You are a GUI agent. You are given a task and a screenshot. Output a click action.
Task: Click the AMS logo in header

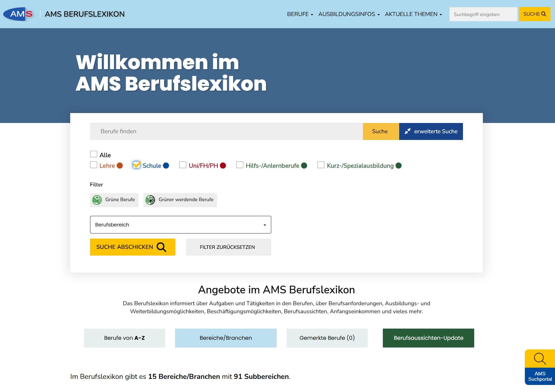[19, 14]
